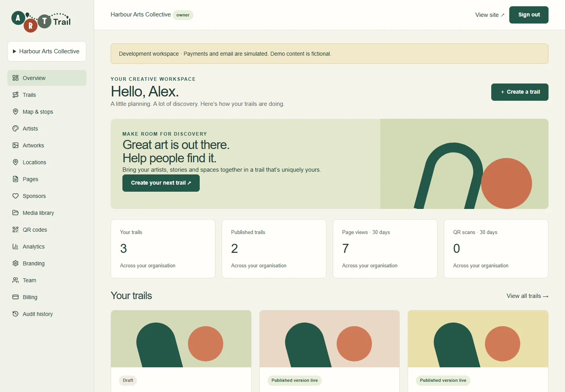Open the Published trails stat card
The height and width of the screenshot is (392, 565).
point(274,249)
